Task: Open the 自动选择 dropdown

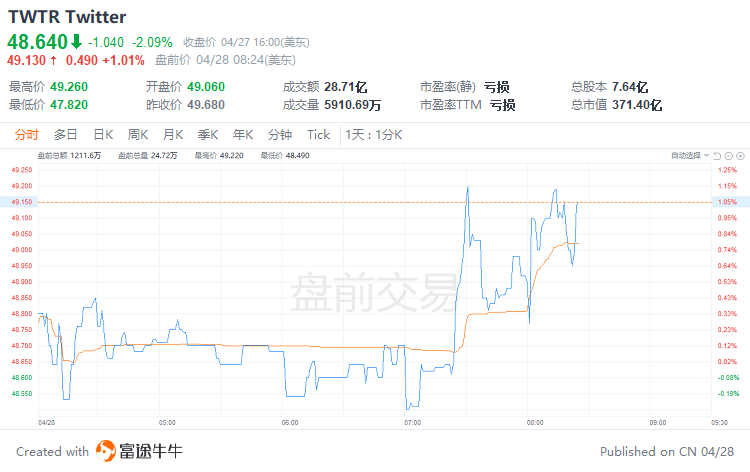Action: click(x=690, y=155)
